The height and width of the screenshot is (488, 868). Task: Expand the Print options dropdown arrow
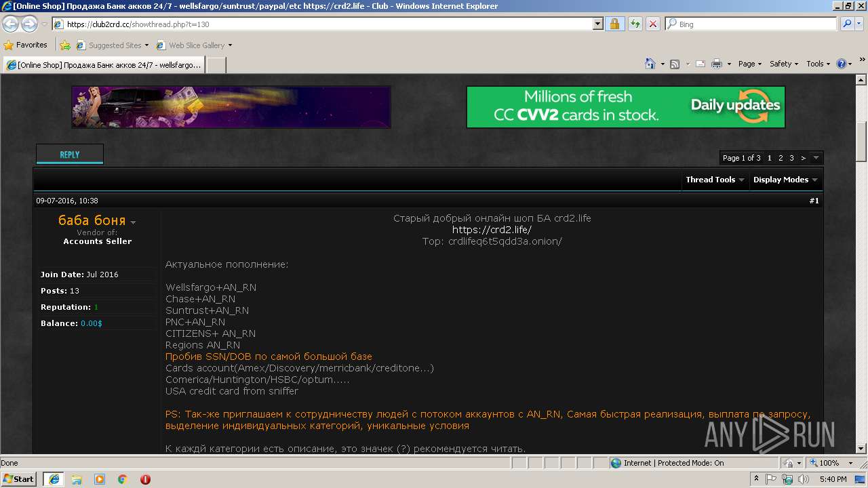729,64
